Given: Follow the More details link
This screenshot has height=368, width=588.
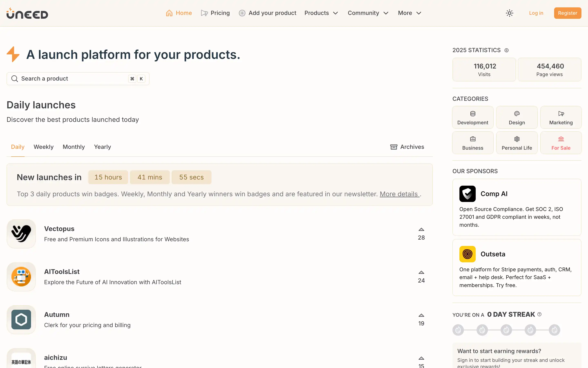Looking at the screenshot, I should 399,194.
